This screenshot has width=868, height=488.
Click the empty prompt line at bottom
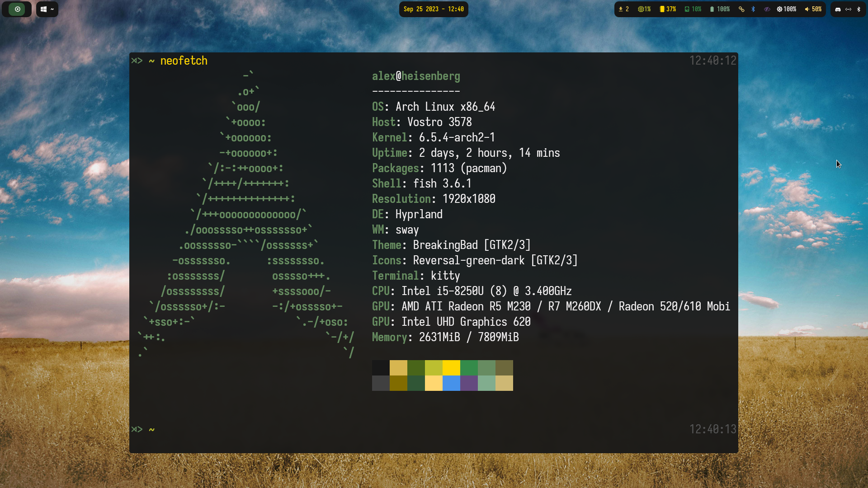pos(407,429)
